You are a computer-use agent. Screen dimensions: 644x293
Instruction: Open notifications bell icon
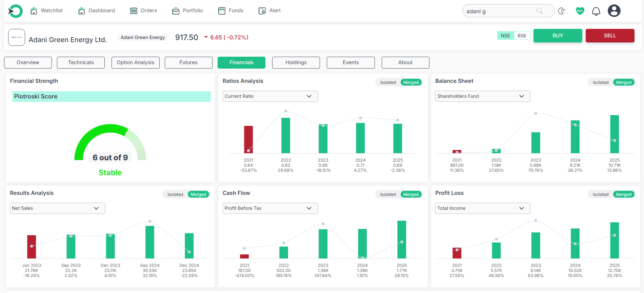pyautogui.click(x=596, y=11)
